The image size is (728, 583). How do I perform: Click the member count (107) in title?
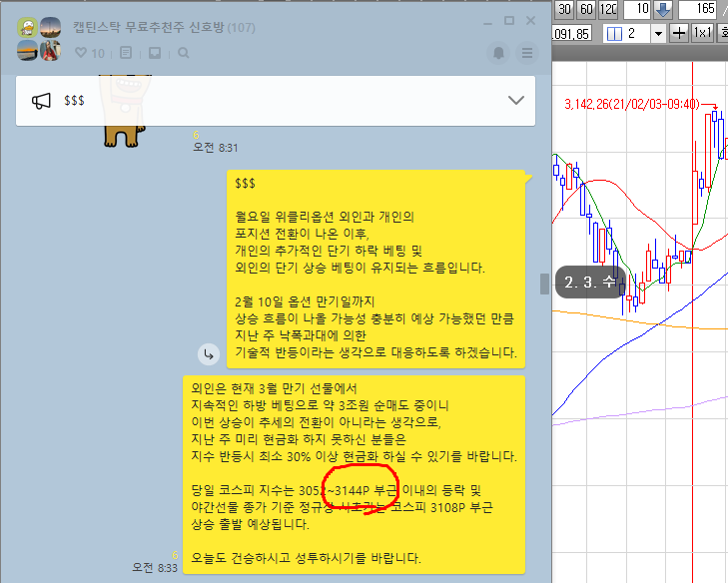(x=241, y=27)
